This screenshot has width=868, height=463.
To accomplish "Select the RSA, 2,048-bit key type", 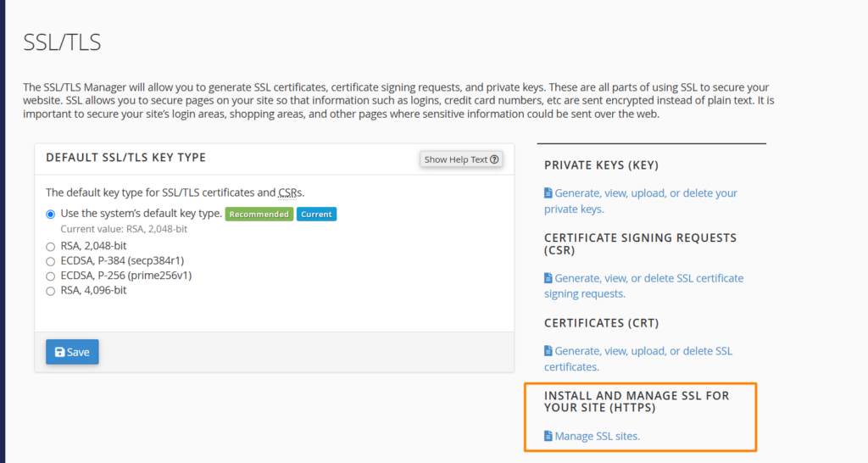I will [51, 247].
